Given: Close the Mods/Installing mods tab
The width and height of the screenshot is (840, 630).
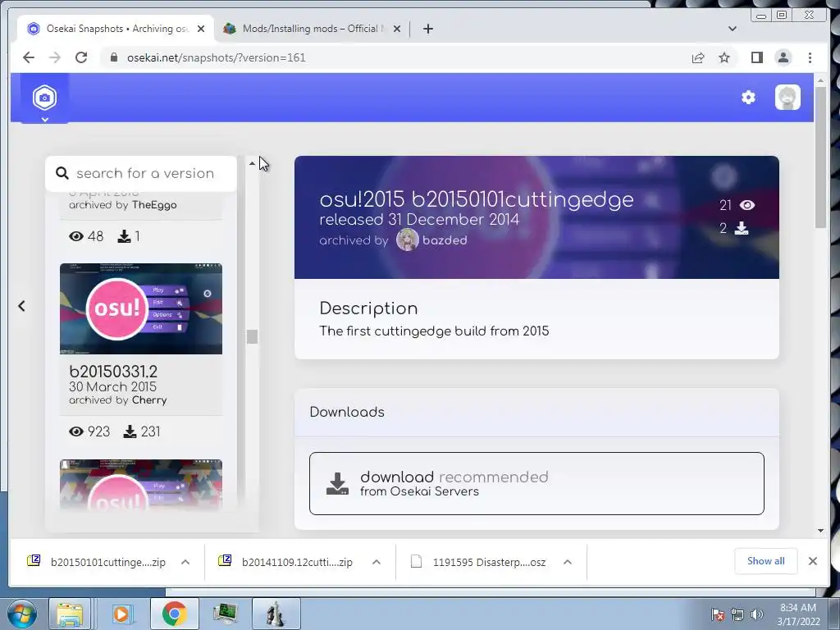Looking at the screenshot, I should 397,29.
